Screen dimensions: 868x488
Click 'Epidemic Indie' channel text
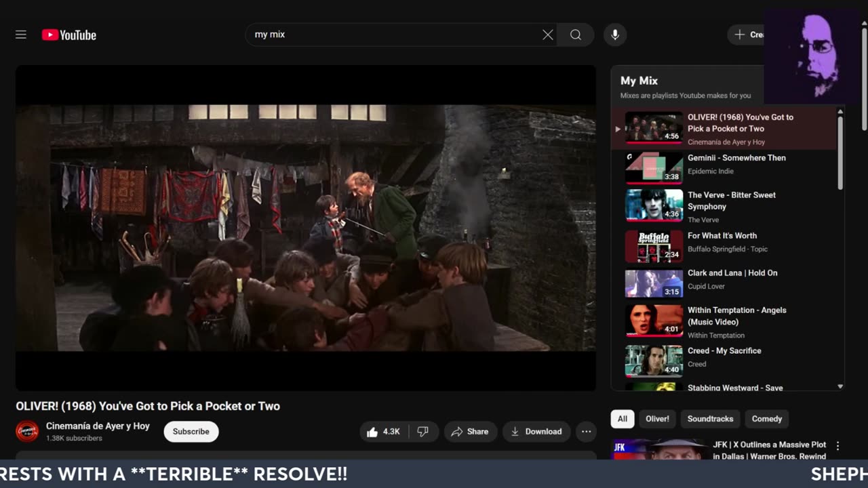711,171
